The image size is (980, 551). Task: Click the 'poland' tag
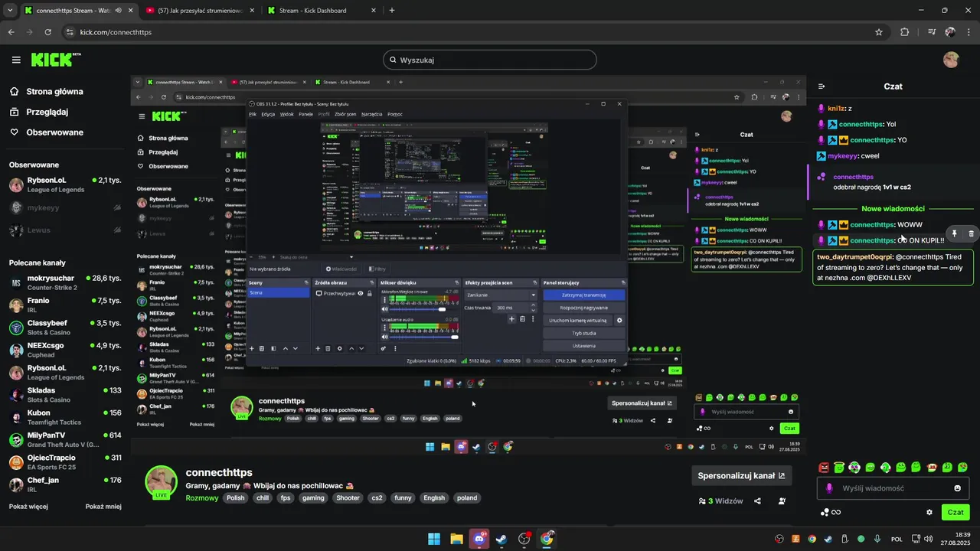pyautogui.click(x=467, y=497)
